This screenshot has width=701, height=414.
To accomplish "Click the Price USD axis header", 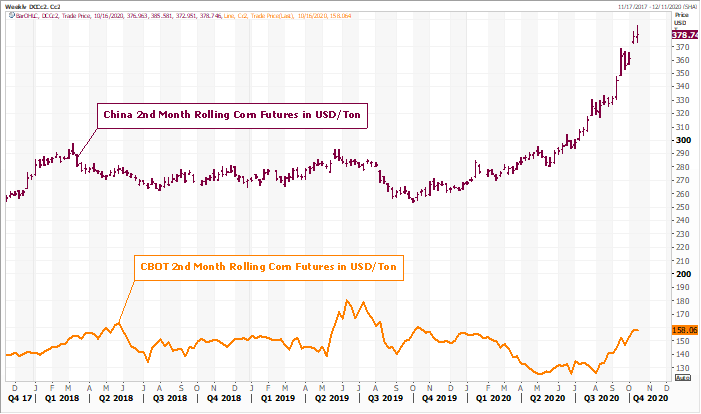I will tap(684, 19).
